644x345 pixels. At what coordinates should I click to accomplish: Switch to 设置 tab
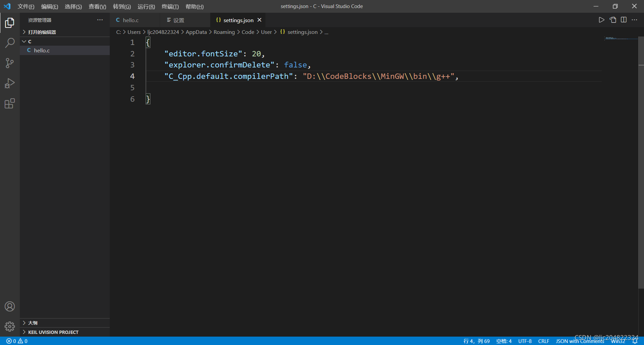(185, 20)
